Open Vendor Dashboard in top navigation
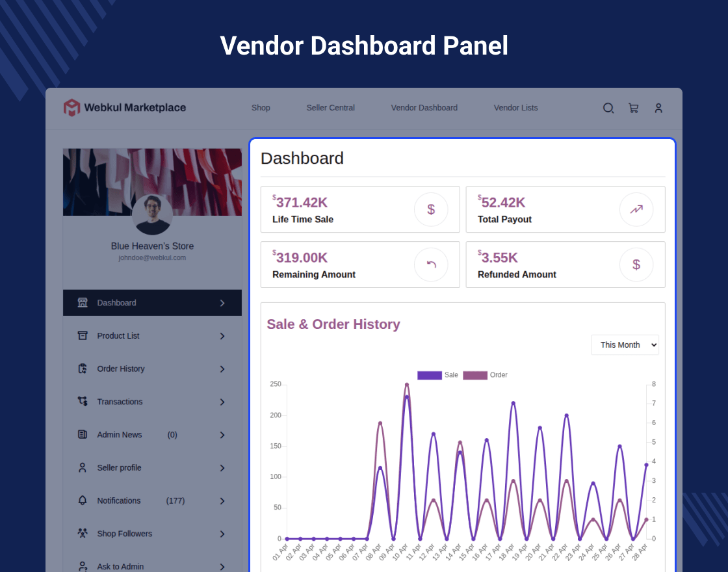The height and width of the screenshot is (572, 728). pos(424,108)
